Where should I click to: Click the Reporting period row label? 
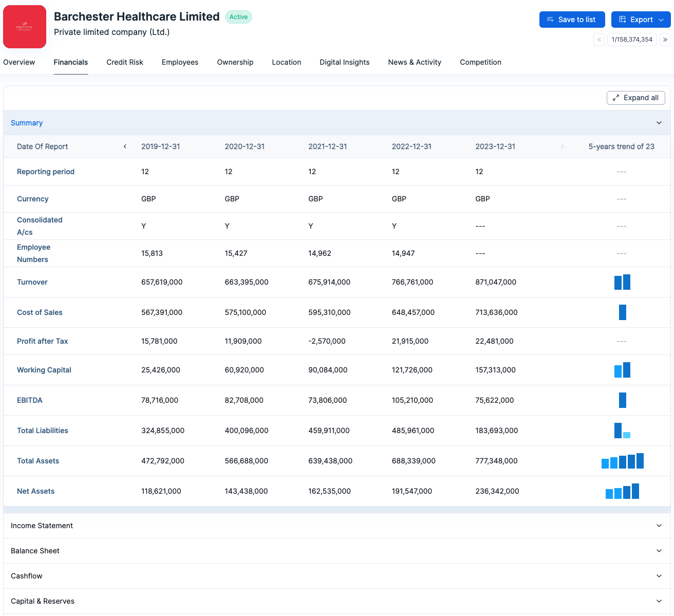tap(46, 172)
